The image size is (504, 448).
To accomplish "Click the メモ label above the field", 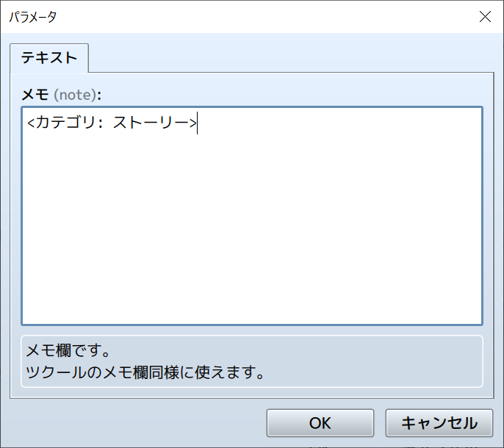I will tap(35, 95).
